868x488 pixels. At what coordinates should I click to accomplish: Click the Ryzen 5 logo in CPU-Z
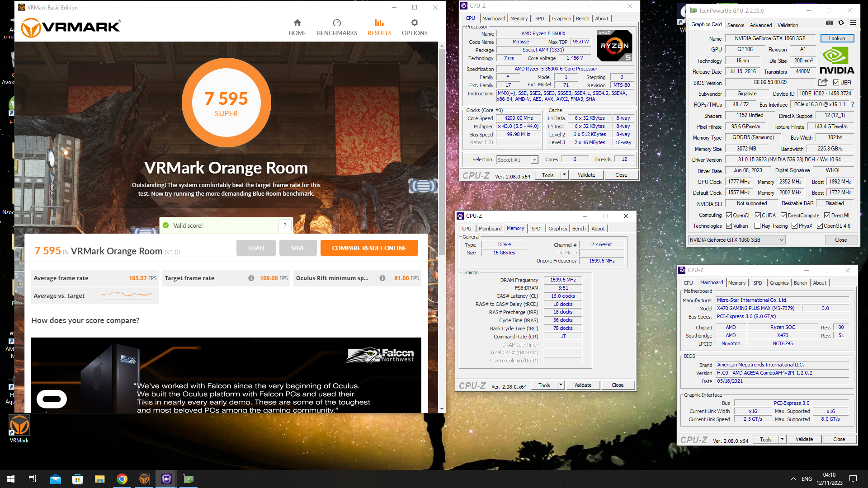pos(614,46)
